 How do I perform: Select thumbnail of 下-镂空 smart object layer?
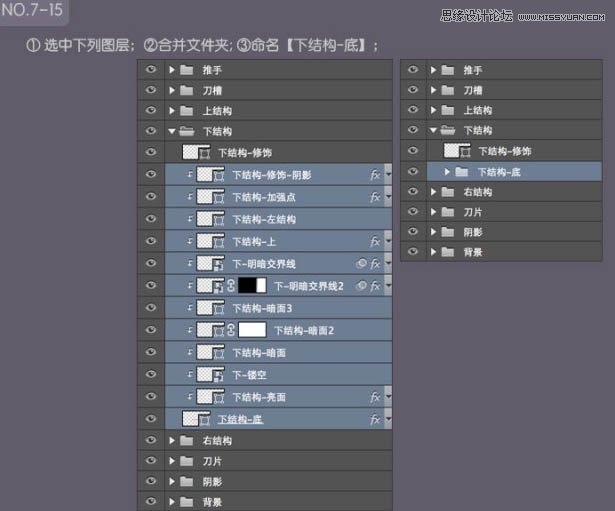(x=211, y=375)
